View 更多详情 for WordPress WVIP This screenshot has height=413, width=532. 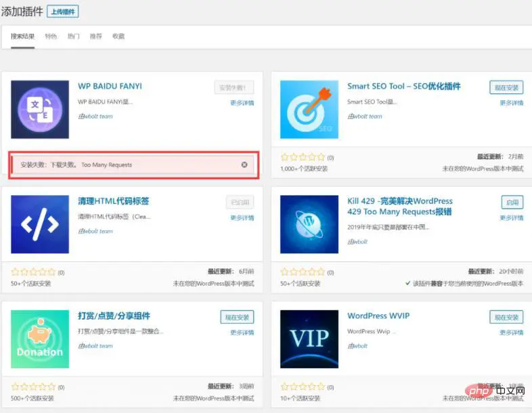click(511, 332)
